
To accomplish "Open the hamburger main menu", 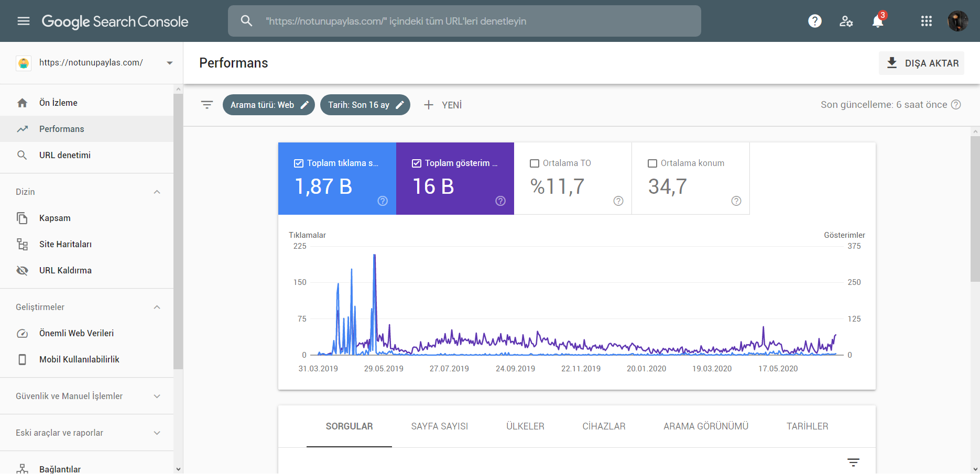I will (24, 21).
